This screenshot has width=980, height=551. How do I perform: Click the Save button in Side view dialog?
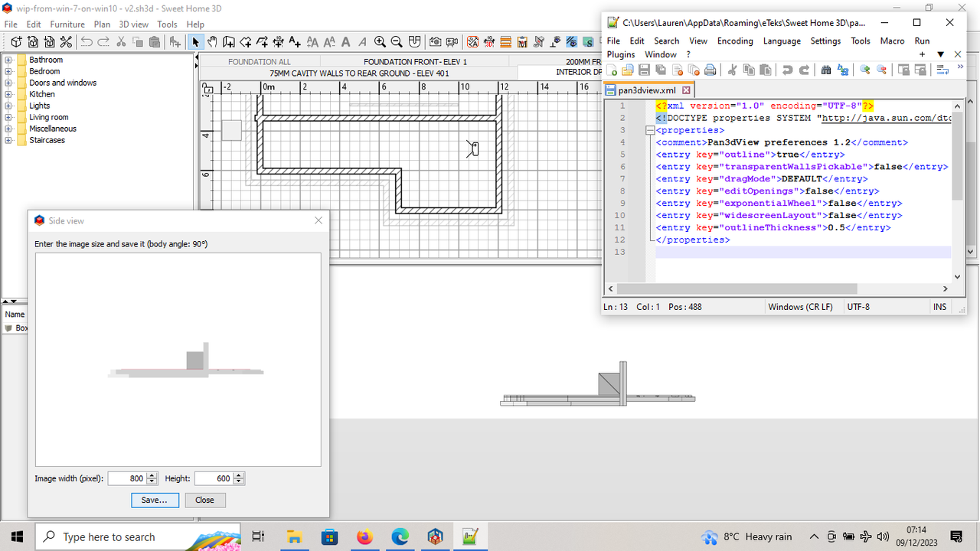coord(155,500)
